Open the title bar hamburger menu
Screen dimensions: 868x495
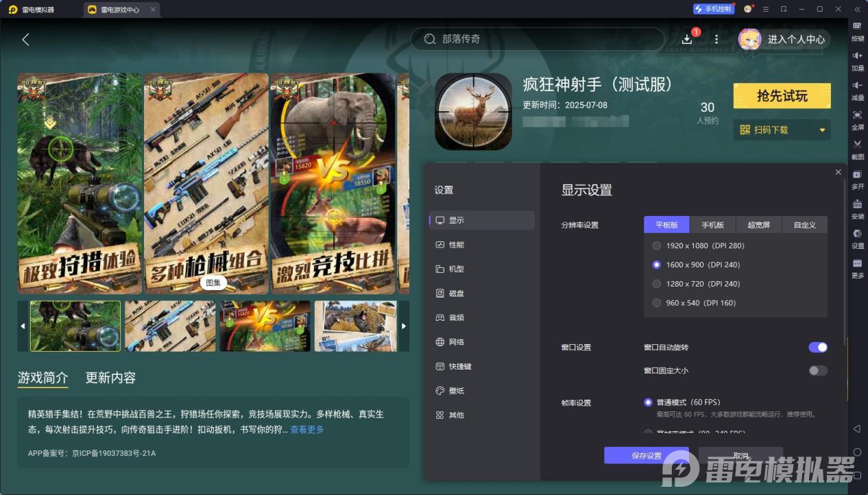pyautogui.click(x=765, y=9)
